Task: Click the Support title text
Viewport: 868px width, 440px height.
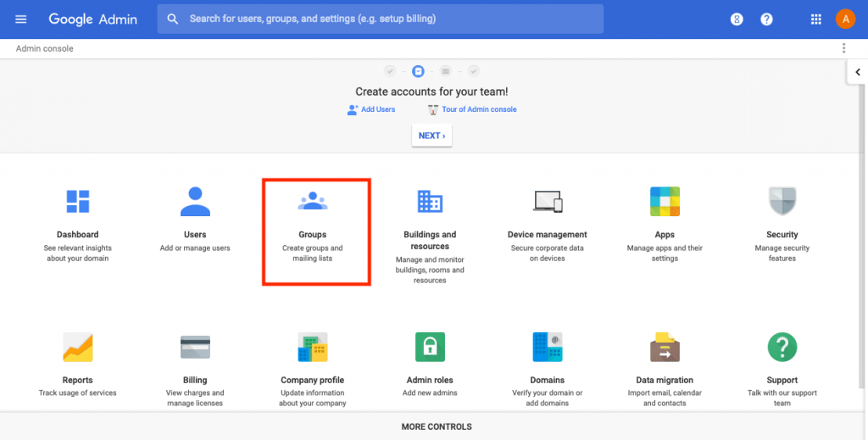Action: coord(782,380)
